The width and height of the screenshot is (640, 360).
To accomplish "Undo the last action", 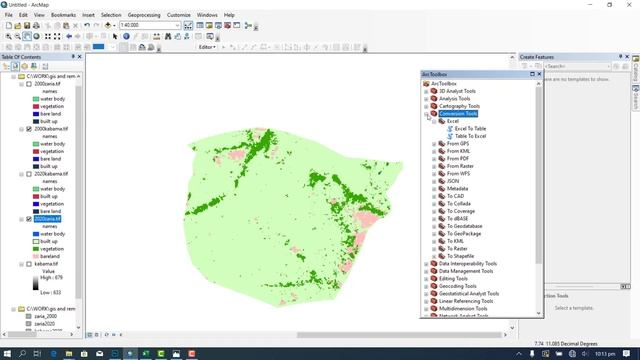I will (87, 26).
